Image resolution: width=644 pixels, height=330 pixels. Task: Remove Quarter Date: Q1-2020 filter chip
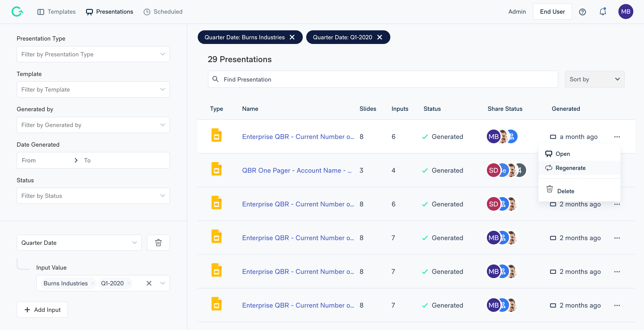(x=379, y=37)
